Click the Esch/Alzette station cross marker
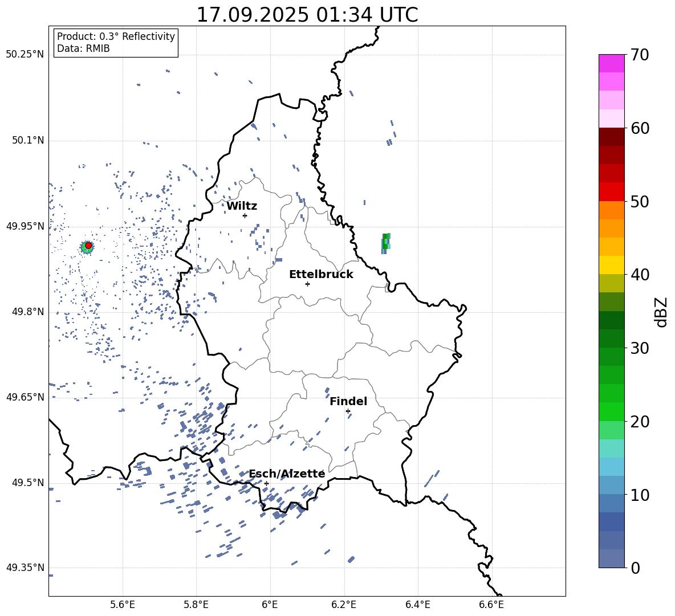This screenshot has height=616, width=675. [266, 483]
